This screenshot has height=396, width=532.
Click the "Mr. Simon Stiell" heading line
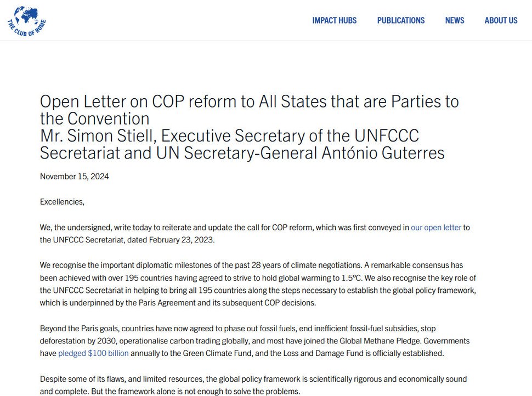pyautogui.click(x=229, y=135)
